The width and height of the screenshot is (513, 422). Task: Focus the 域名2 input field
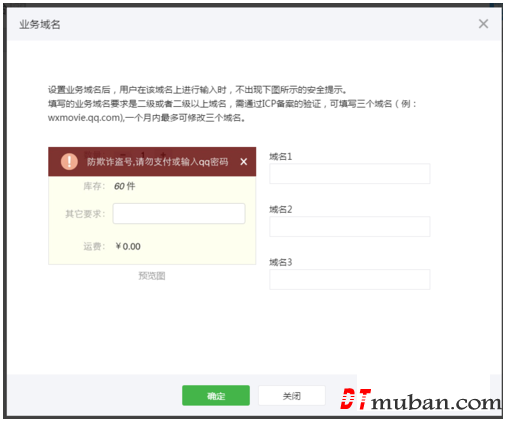pyautogui.click(x=350, y=226)
